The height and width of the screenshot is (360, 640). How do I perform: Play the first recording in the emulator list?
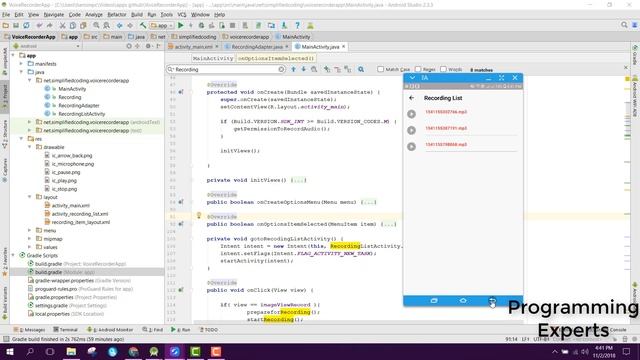411,114
